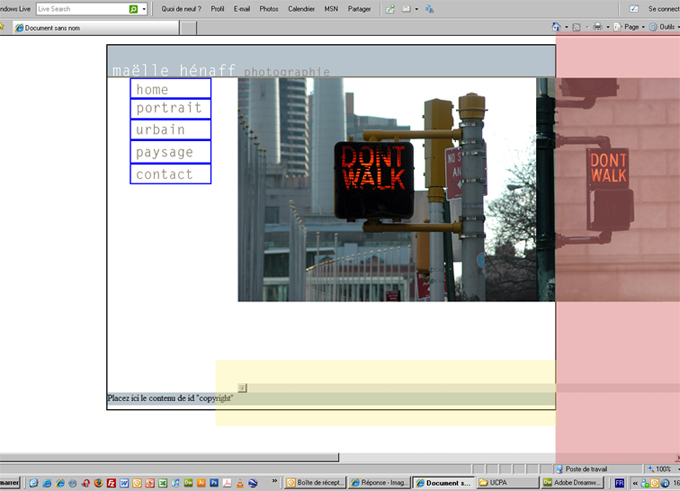
Task: Launch Illustrator from the quick launch bar
Action: coord(201,482)
